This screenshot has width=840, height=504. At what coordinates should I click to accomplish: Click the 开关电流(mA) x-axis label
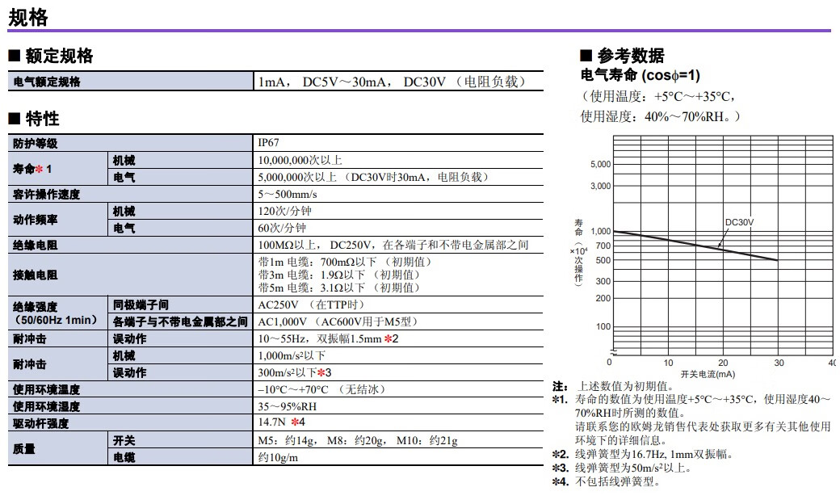point(707,374)
